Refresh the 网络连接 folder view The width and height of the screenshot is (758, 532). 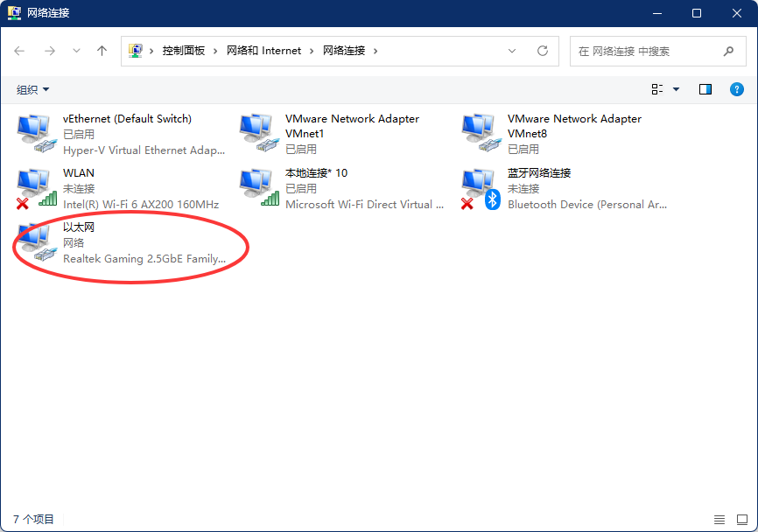click(x=543, y=51)
